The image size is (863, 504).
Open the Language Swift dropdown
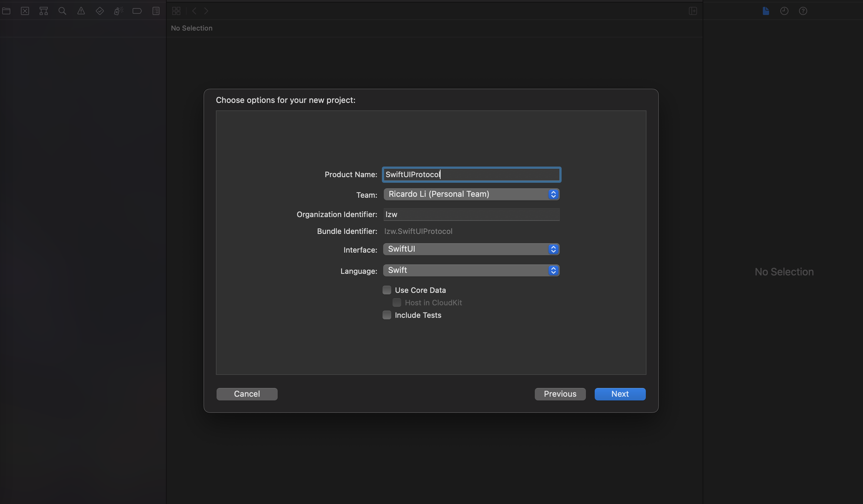click(471, 270)
